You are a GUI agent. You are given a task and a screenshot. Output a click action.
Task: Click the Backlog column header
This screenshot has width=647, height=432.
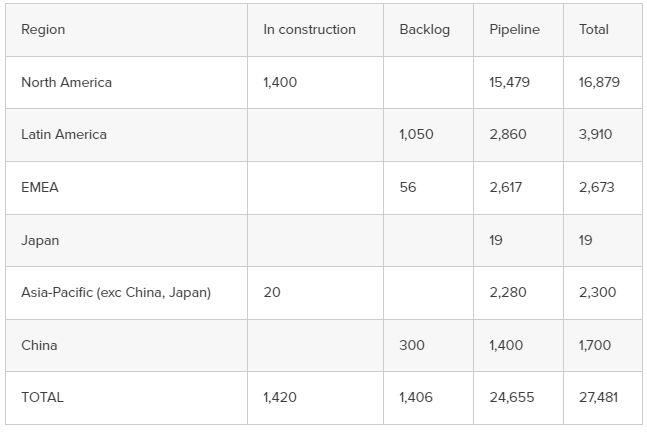click(x=424, y=30)
